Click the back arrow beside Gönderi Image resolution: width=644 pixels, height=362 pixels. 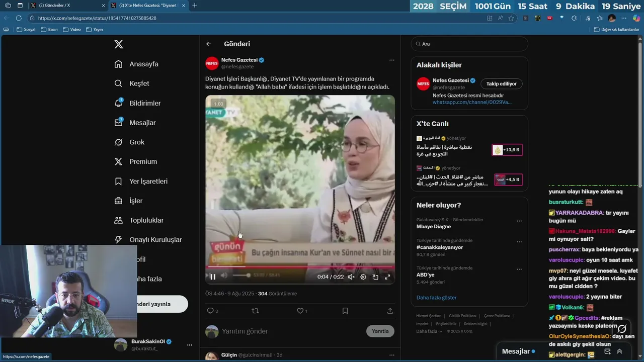point(209,44)
